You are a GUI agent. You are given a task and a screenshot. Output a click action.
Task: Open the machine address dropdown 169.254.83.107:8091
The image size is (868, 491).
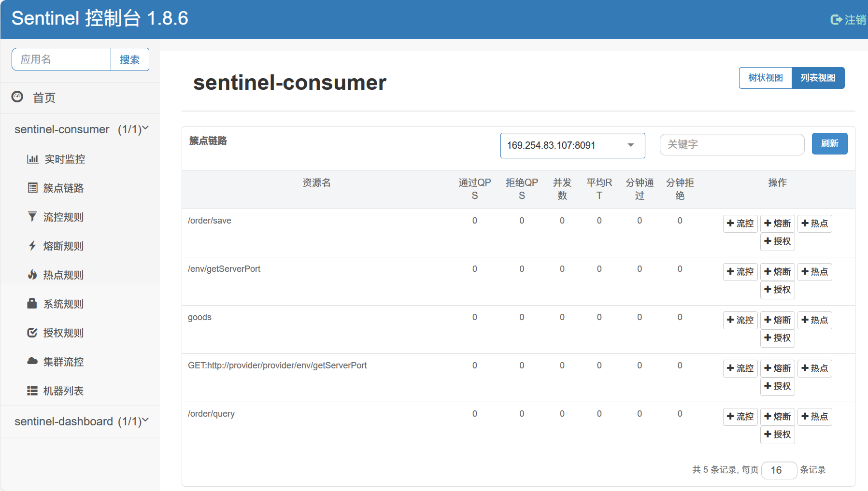click(572, 145)
